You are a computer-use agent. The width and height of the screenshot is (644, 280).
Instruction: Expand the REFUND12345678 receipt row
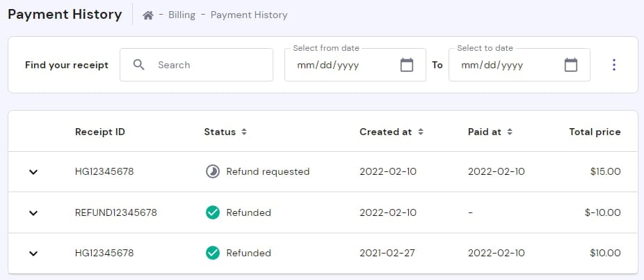33,213
